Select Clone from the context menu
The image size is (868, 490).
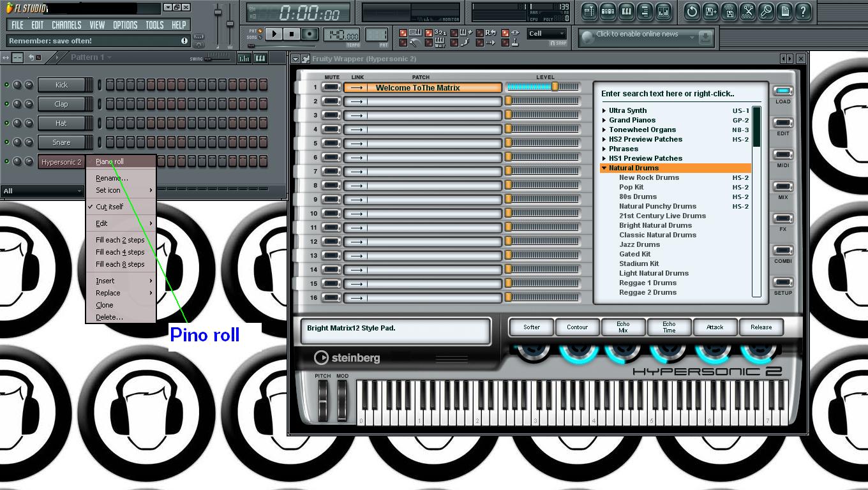pos(105,305)
